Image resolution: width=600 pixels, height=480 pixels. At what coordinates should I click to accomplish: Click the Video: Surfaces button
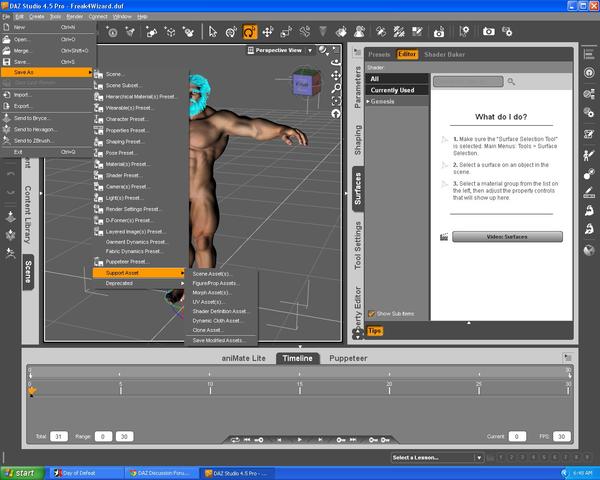(x=507, y=237)
